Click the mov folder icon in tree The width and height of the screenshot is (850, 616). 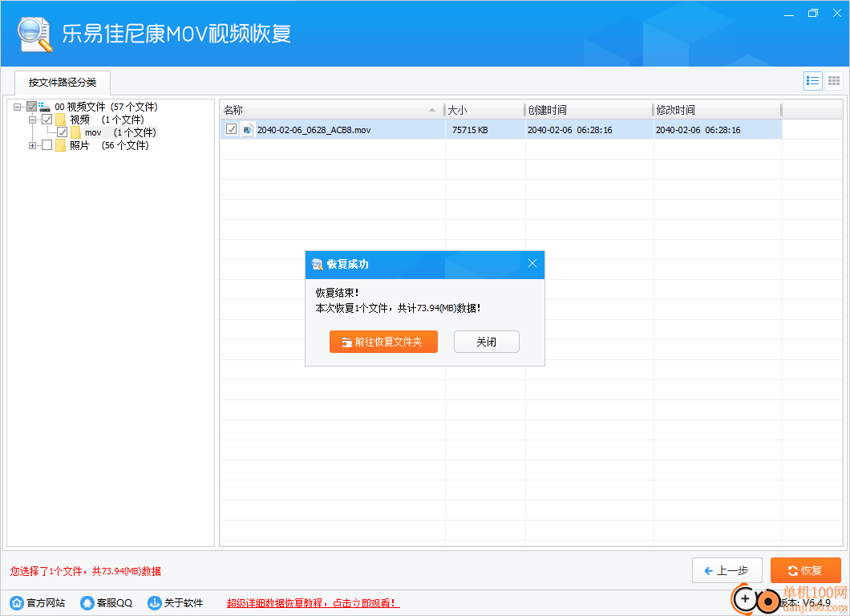pyautogui.click(x=76, y=132)
